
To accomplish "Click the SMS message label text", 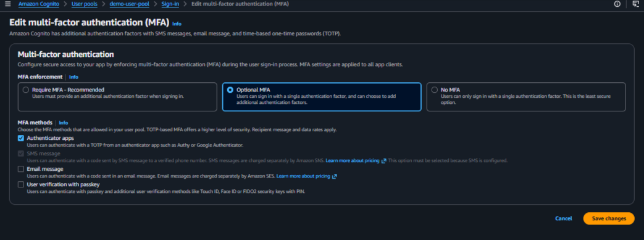I will coord(43,153).
